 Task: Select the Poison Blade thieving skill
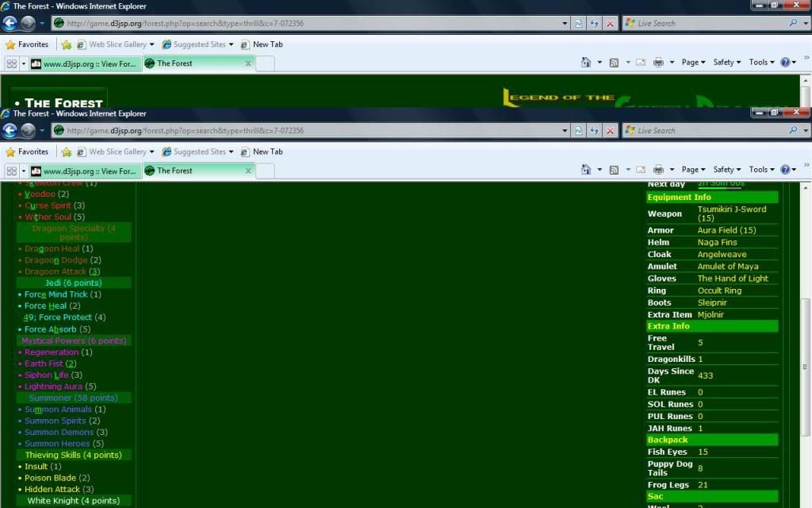50,478
